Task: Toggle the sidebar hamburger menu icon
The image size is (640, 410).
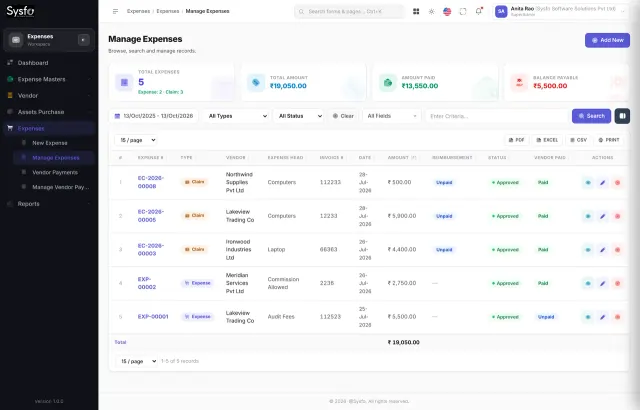Action: 116,11
